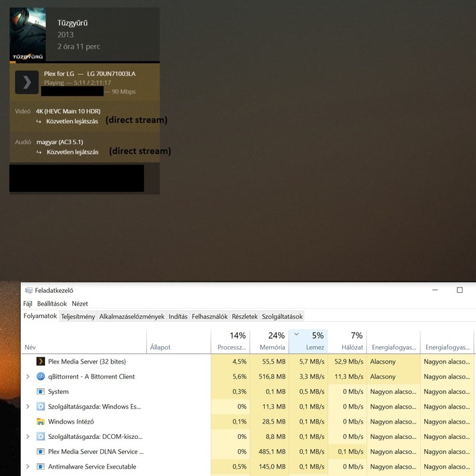
Task: Select Plex Media Server DLNA Service name
Action: pos(96,451)
